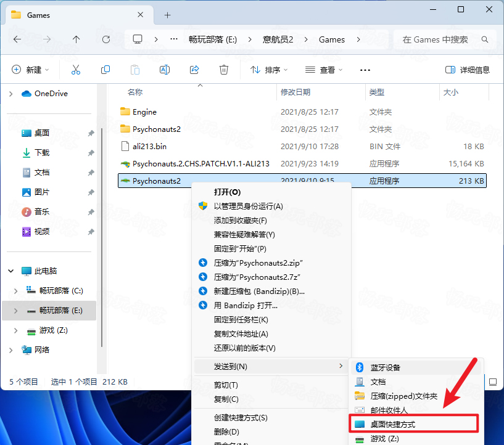Select 视频 in the sidebar
This screenshot has height=445, width=504.
point(42,232)
